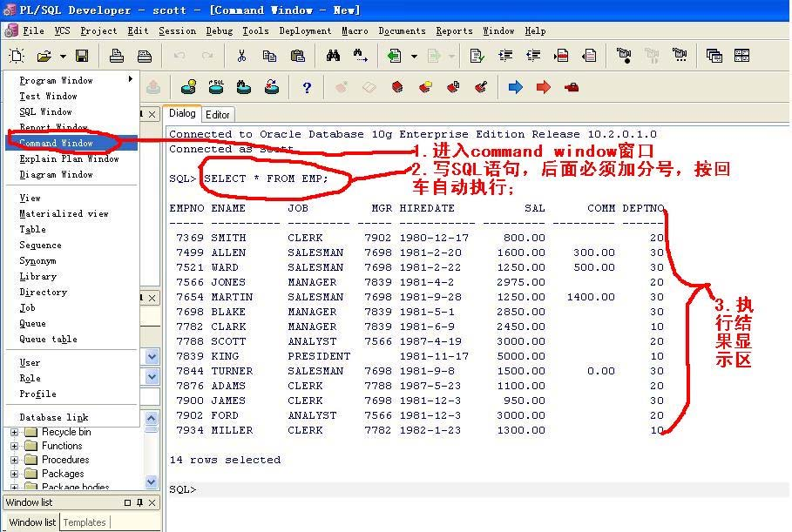Switch to the Templates tab
792x532 pixels.
point(85,522)
